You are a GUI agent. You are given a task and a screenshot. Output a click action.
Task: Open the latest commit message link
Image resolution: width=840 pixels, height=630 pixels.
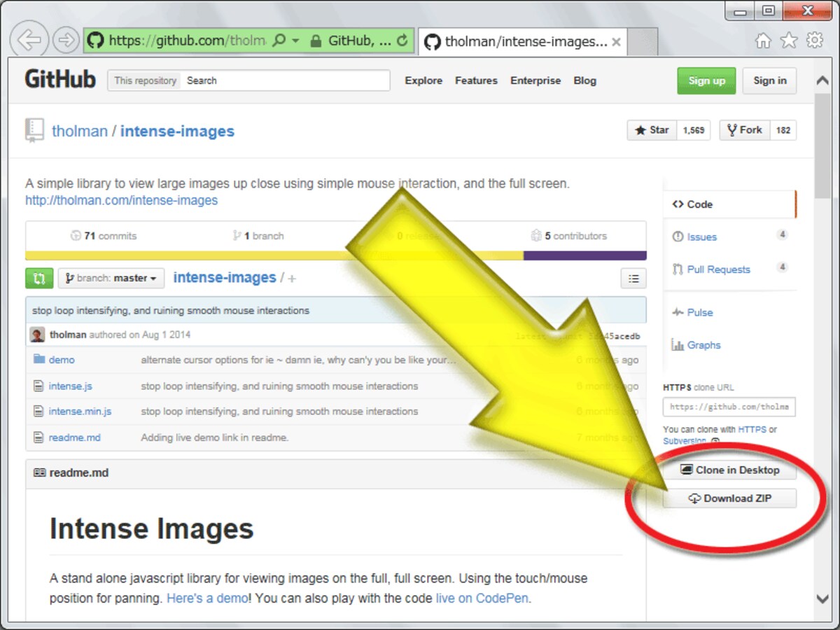[x=171, y=310]
